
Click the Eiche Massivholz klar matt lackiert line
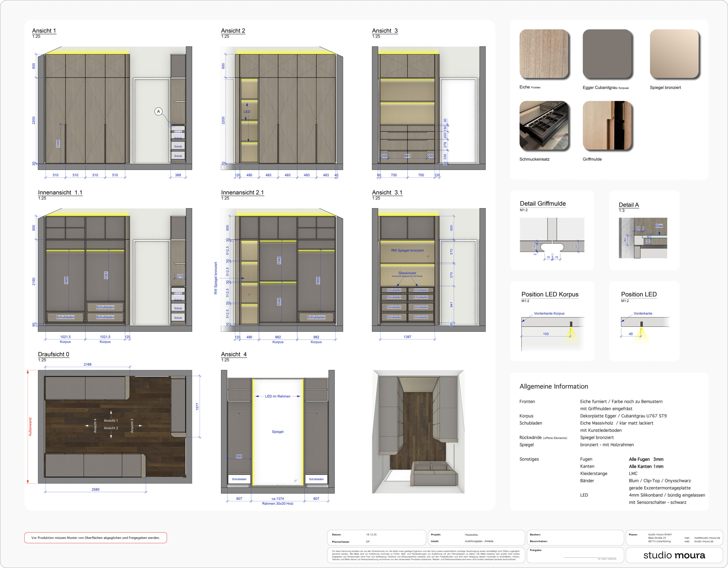(617, 423)
